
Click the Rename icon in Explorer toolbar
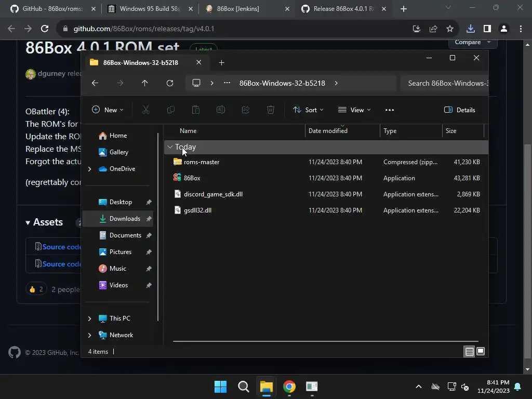pos(220,110)
